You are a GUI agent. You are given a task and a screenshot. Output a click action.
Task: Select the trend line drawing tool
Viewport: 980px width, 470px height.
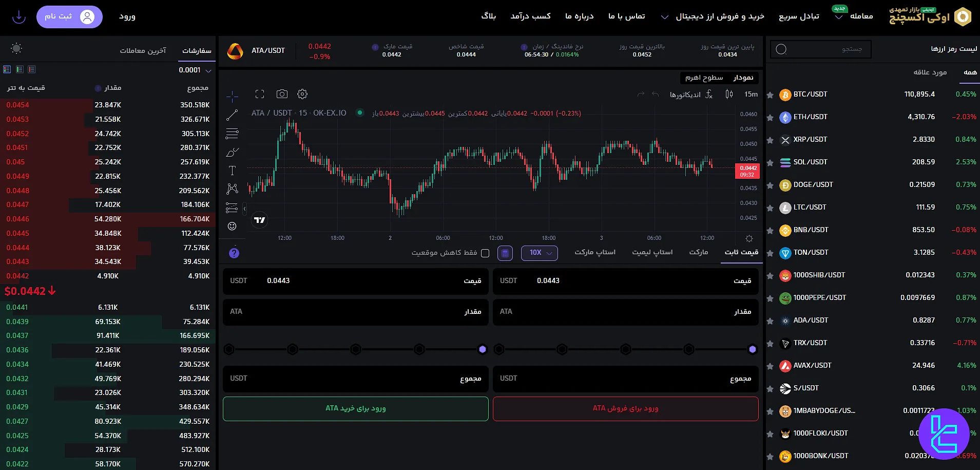[232, 115]
